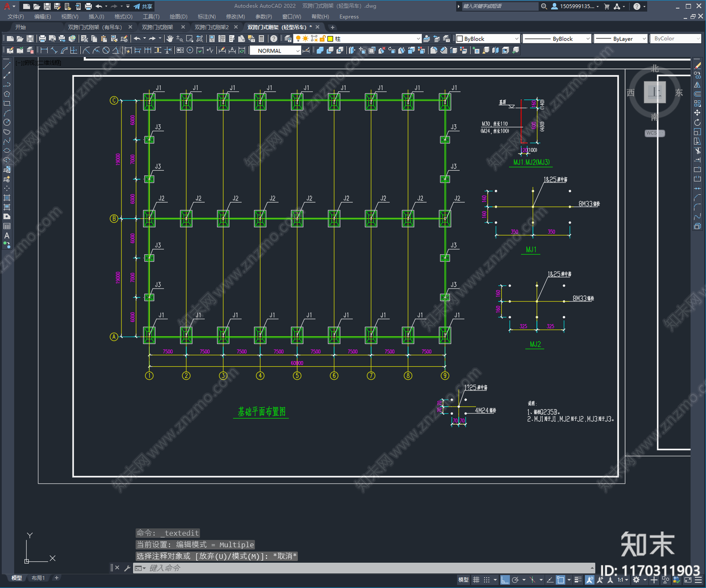This screenshot has width=706, height=588.
Task: Click the 上 top face of ViewCube
Action: tap(655, 92)
